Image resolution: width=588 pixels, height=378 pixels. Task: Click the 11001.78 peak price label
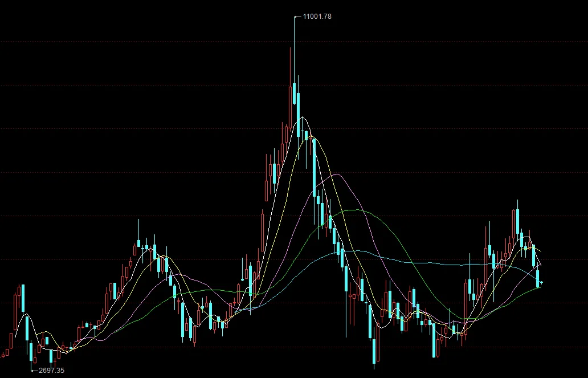(317, 17)
